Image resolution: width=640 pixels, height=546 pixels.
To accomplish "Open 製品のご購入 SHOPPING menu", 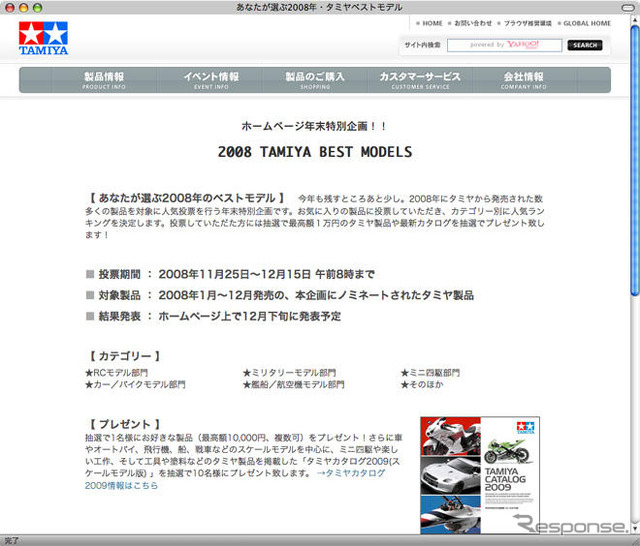I will [315, 80].
